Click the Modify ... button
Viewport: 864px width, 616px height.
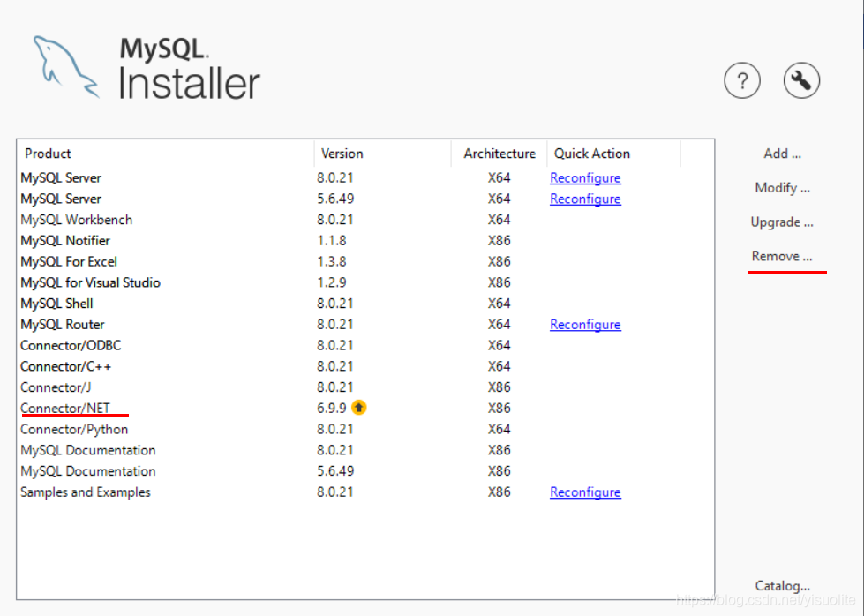tap(782, 188)
